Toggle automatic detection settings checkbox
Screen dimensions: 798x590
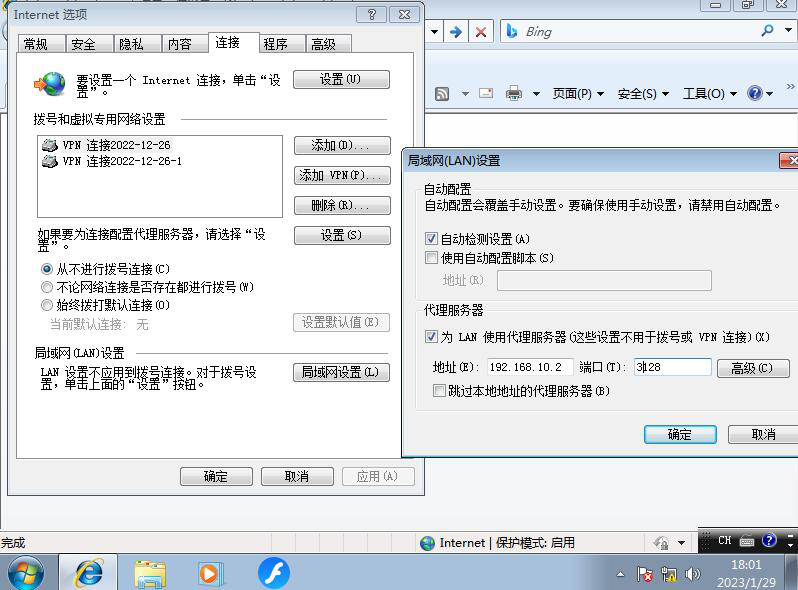pyautogui.click(x=431, y=239)
